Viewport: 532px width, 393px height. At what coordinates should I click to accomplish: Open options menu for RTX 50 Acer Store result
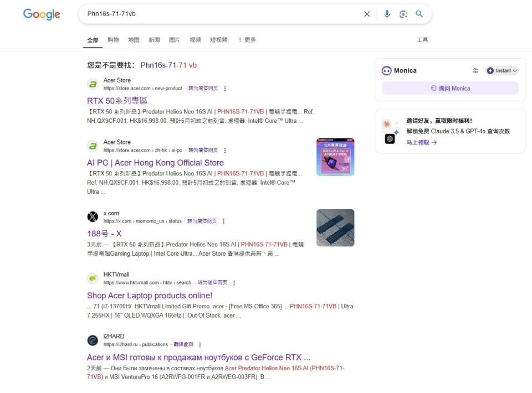(x=225, y=89)
